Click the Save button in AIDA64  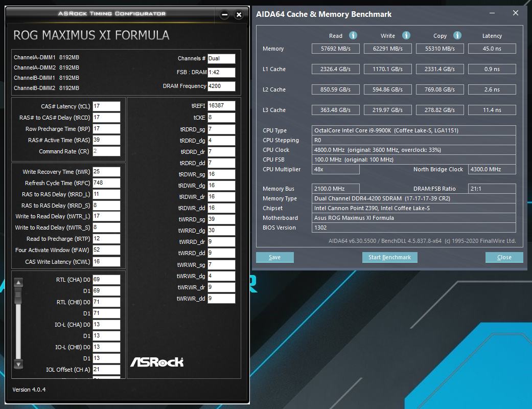coord(274,257)
